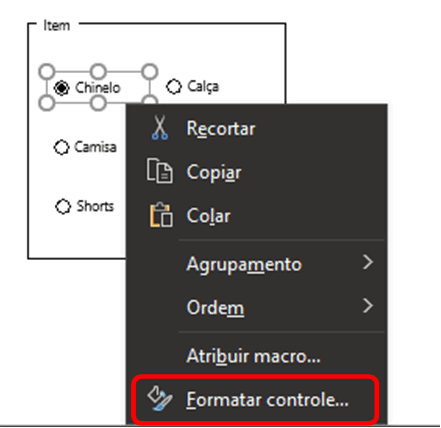441x428 pixels.
Task: Click the top-middle selection handle of Chinelo
Action: coord(98,71)
